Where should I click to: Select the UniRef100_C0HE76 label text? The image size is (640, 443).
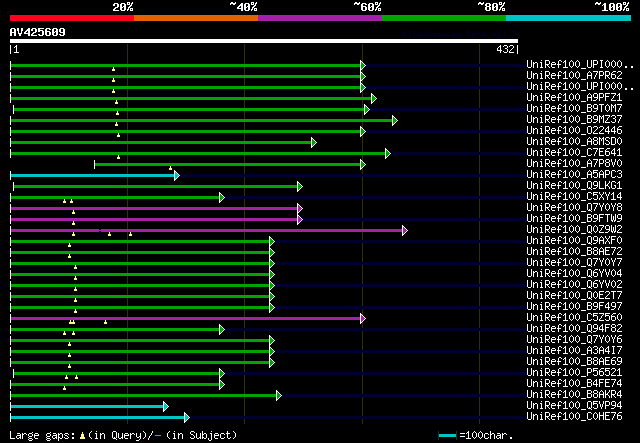(574, 417)
